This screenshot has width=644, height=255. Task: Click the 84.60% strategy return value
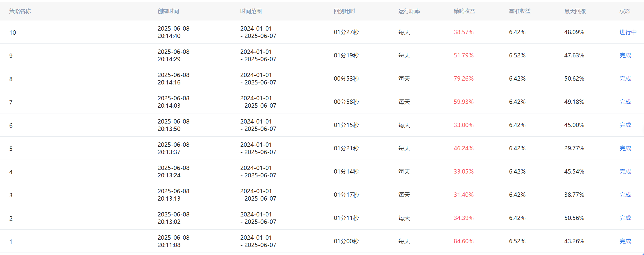tap(464, 241)
